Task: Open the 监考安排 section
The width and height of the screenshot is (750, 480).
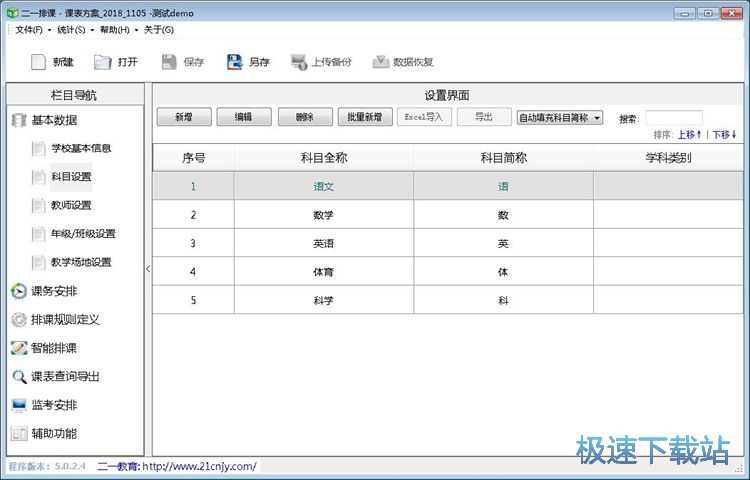Action: [x=54, y=405]
